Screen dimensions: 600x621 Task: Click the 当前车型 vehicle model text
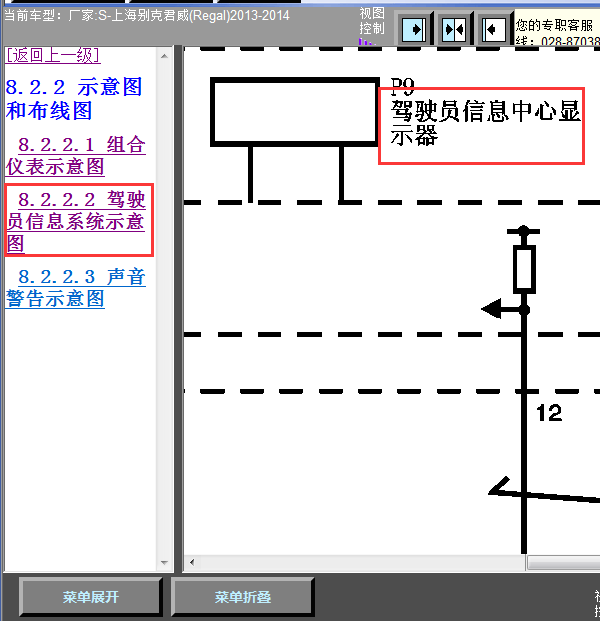pyautogui.click(x=147, y=16)
